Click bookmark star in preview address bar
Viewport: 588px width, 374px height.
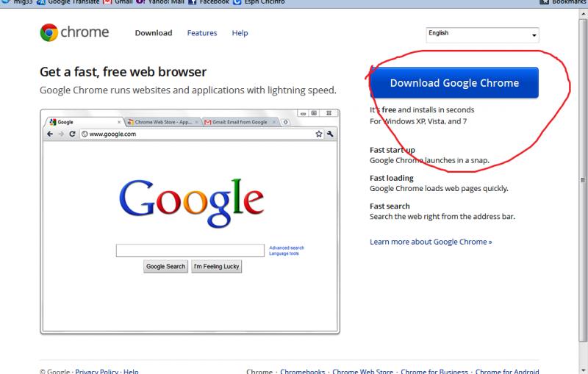319,134
